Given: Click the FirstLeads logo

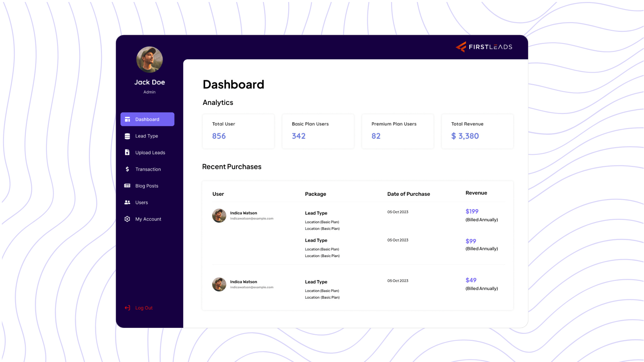Looking at the screenshot, I should click(484, 47).
